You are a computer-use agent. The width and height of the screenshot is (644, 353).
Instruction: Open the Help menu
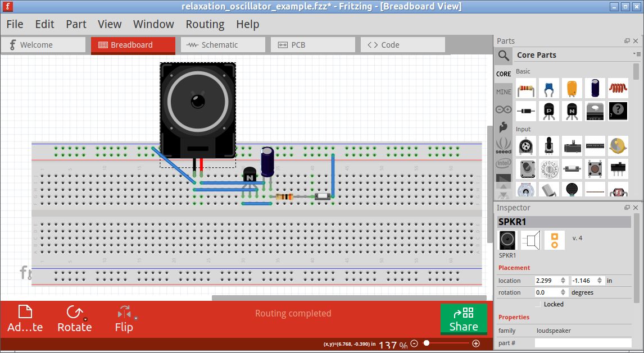click(248, 24)
